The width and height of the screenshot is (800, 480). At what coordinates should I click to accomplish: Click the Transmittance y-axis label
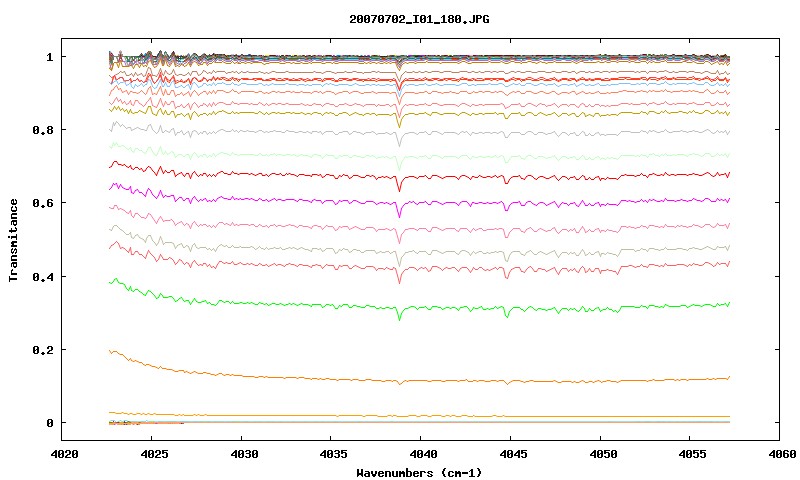coord(14,240)
